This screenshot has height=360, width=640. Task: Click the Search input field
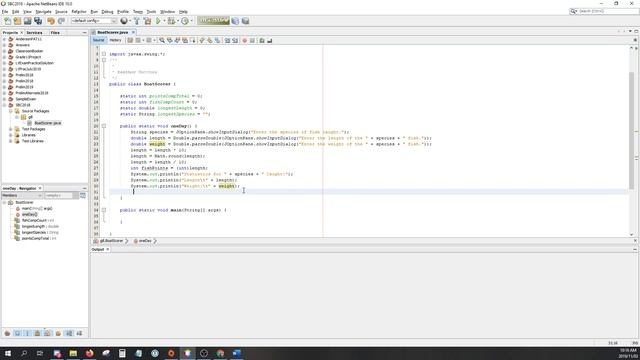point(608,11)
